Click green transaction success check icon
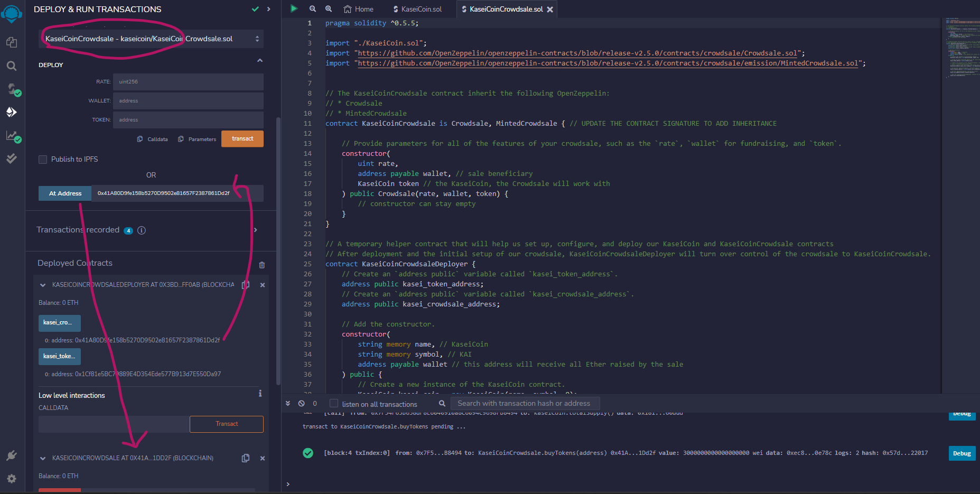Viewport: 980px width, 494px height. [308, 453]
